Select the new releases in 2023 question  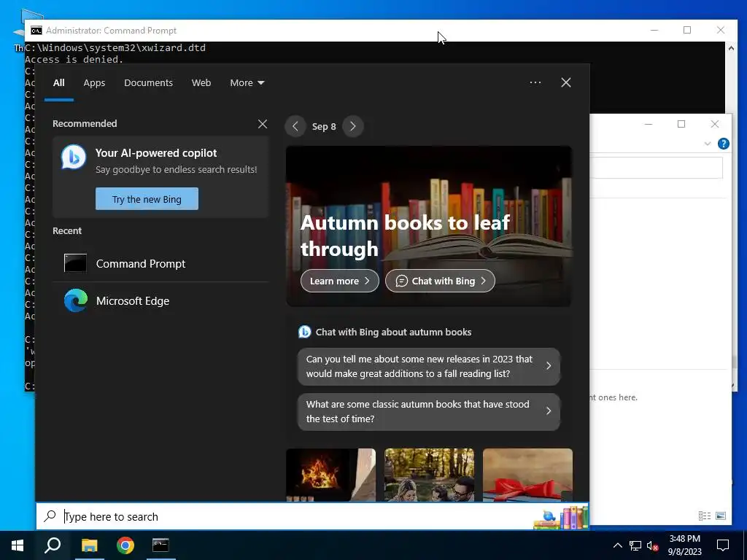tap(429, 366)
